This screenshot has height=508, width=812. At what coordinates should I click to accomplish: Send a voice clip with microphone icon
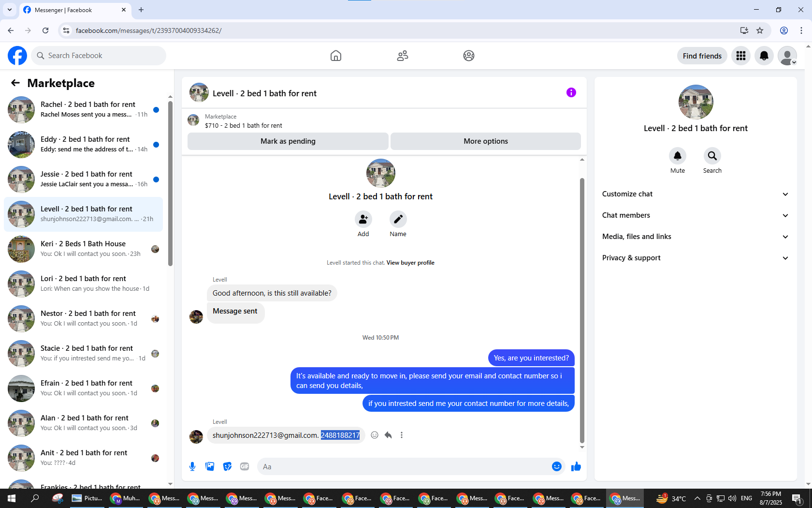pos(192,466)
